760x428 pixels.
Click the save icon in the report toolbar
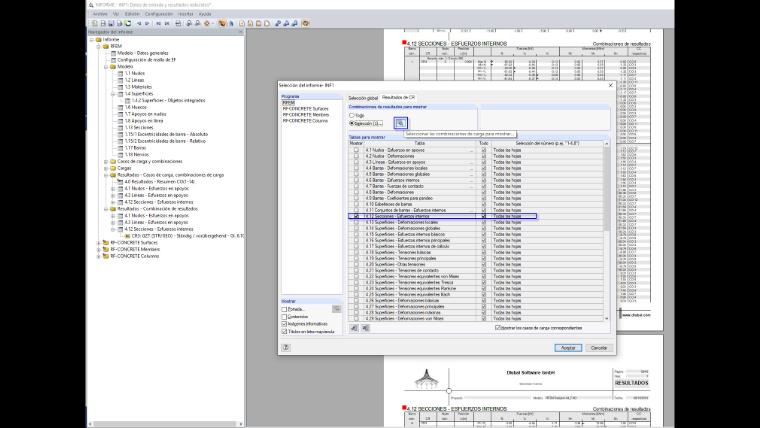[111, 23]
